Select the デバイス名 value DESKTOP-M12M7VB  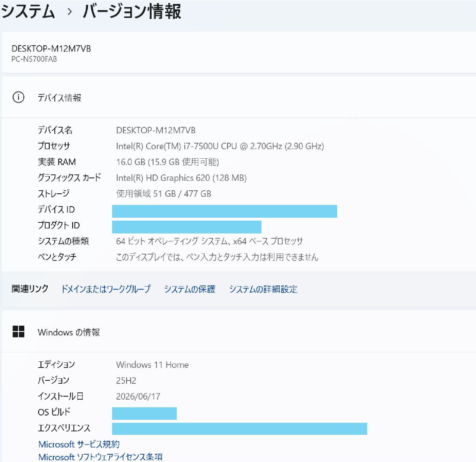point(156,130)
